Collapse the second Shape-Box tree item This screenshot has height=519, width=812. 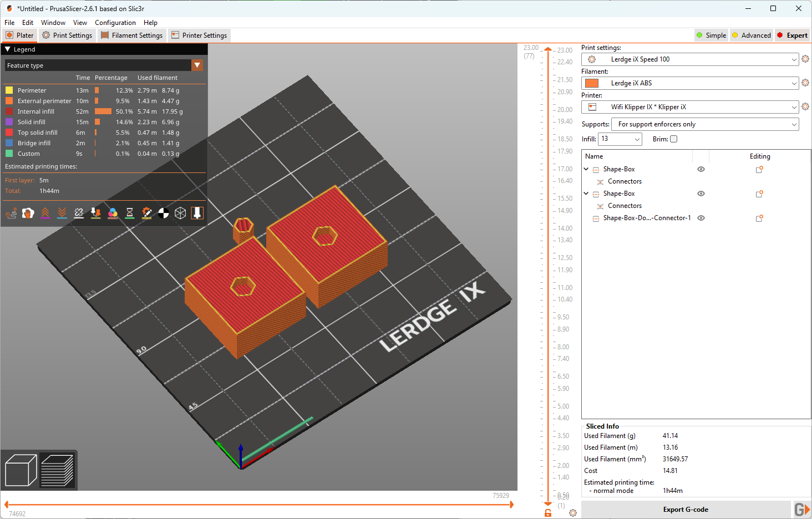click(x=586, y=194)
